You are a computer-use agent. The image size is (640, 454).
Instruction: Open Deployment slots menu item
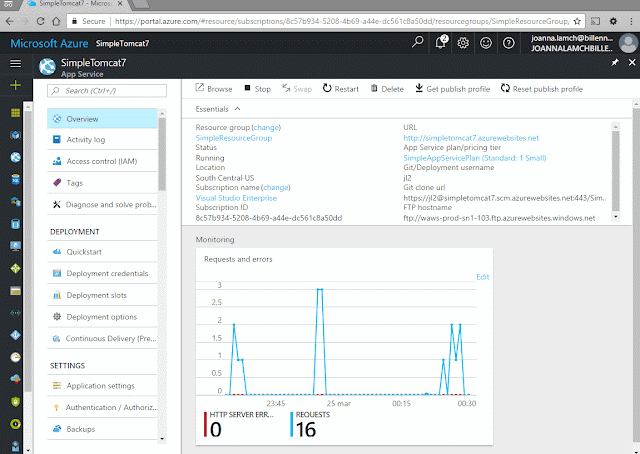[102, 295]
